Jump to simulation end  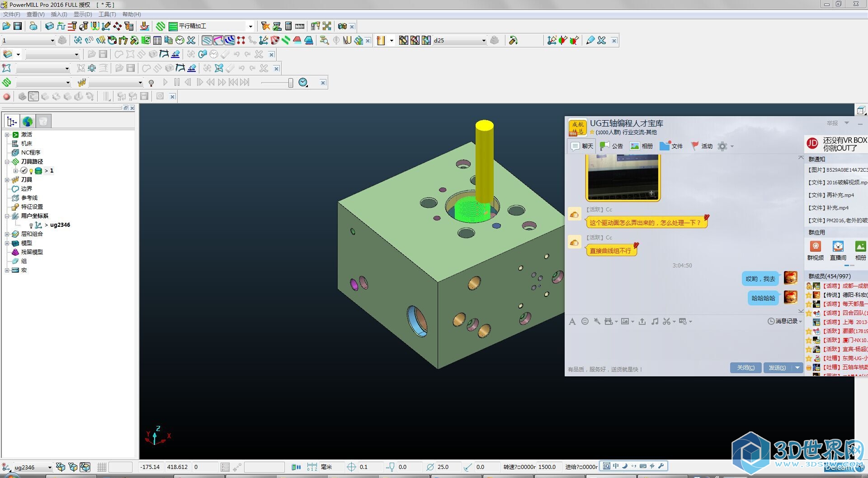point(245,83)
